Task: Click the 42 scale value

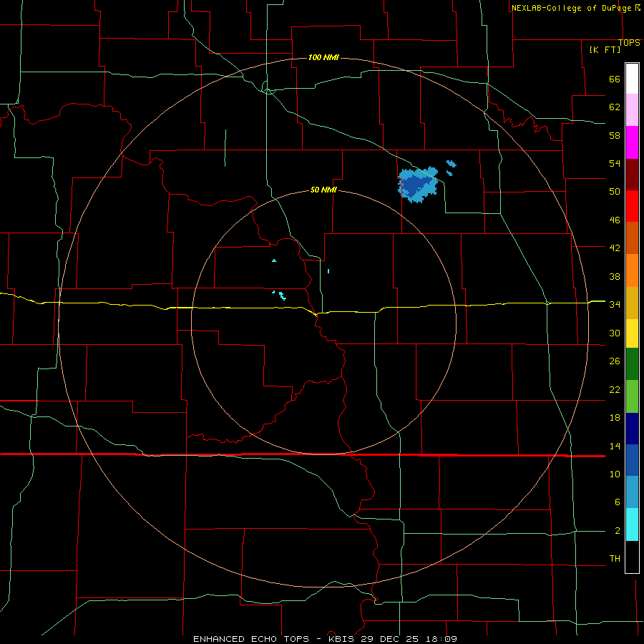Action: tap(615, 248)
